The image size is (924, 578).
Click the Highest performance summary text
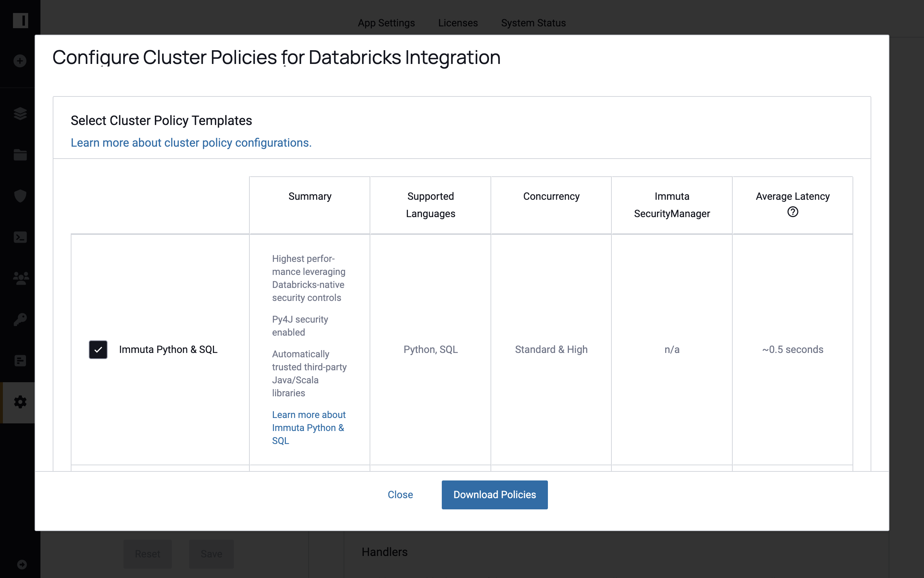309,278
